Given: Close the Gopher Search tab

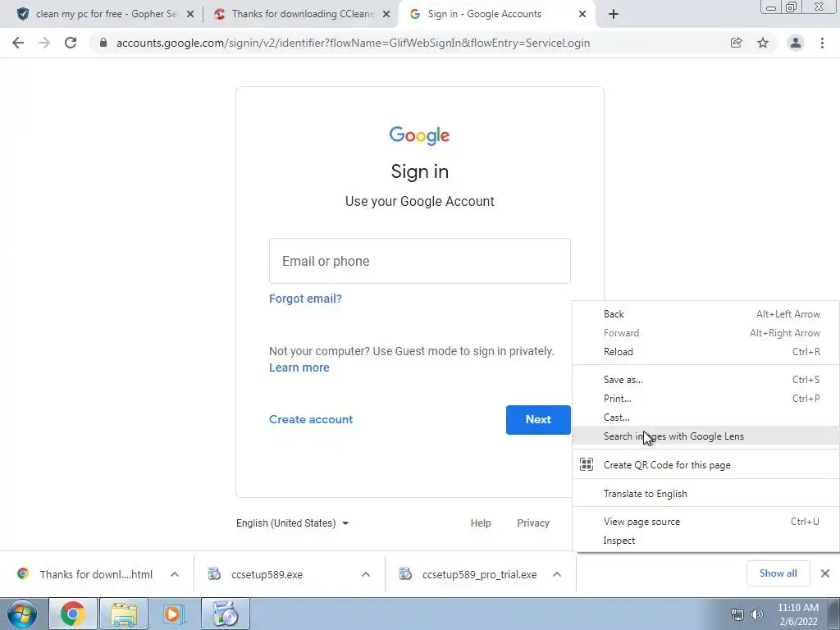Looking at the screenshot, I should click(190, 15).
